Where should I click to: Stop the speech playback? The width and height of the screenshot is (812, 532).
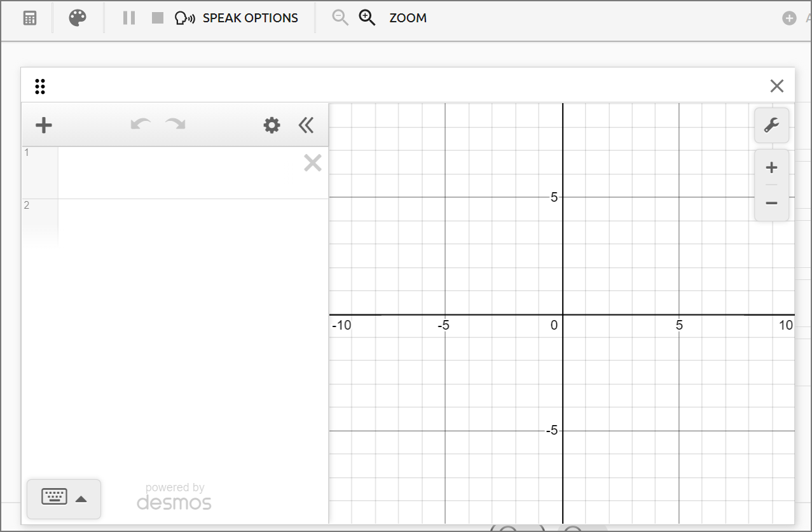(158, 18)
